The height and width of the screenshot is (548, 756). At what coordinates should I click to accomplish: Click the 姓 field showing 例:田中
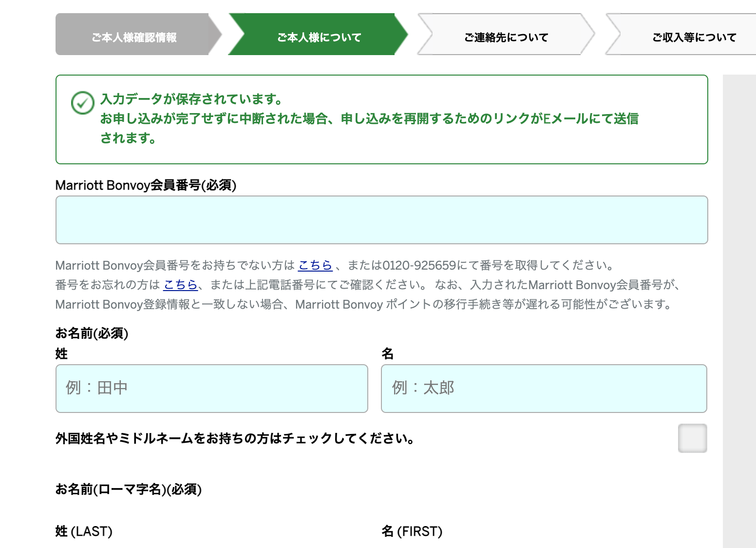(x=211, y=388)
